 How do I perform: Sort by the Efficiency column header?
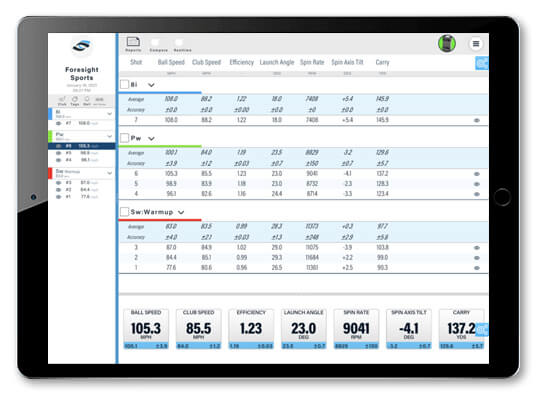[242, 62]
